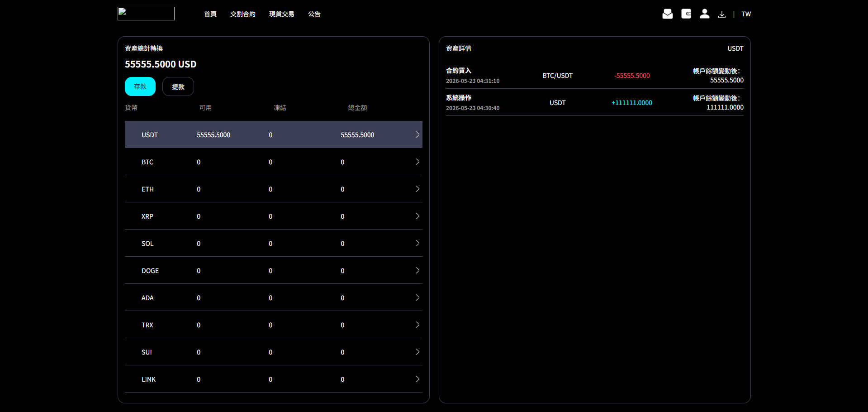
Task: Expand the SUI row chevron
Action: [x=417, y=352]
